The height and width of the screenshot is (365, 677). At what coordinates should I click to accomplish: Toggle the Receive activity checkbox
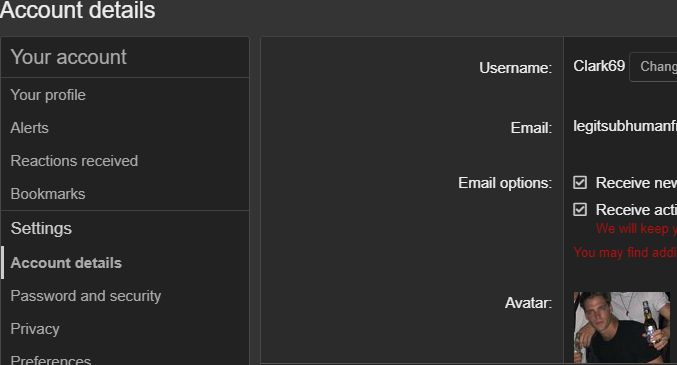pos(580,209)
